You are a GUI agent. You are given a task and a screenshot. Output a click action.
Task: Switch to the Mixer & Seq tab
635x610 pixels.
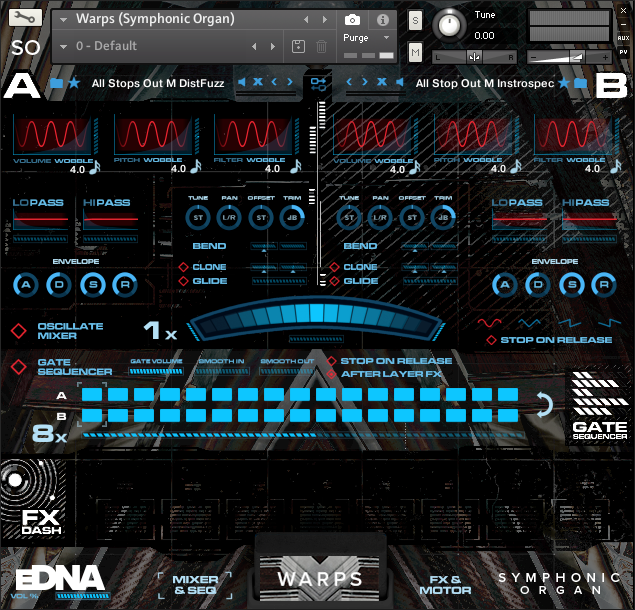[x=195, y=584]
